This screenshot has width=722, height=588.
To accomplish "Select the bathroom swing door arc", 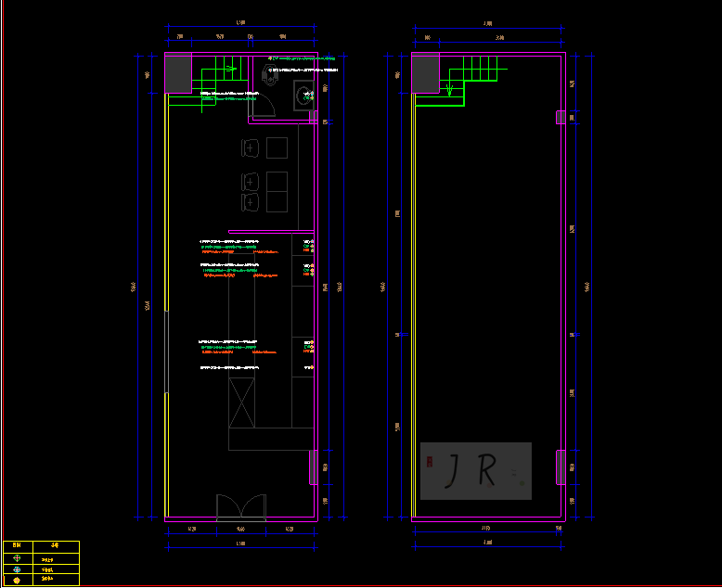I will pyautogui.click(x=263, y=106).
